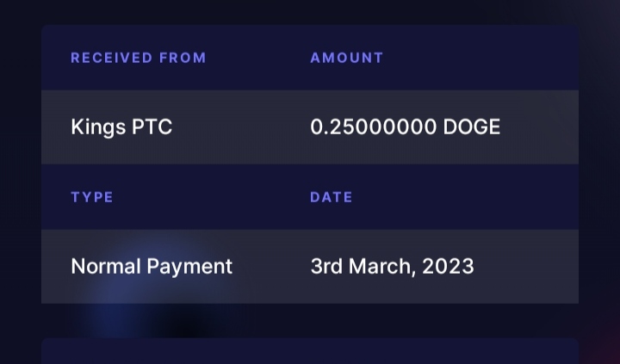The width and height of the screenshot is (620, 364).
Task: Click the Normal Payment type value
Action: [x=152, y=267]
